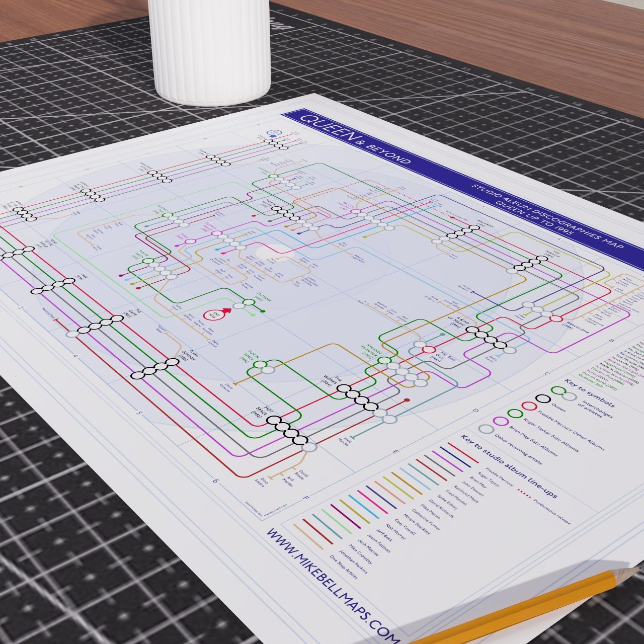Click 'Roger Taylor' in the line-ups key
The image size is (644, 644).
[x=489, y=480]
